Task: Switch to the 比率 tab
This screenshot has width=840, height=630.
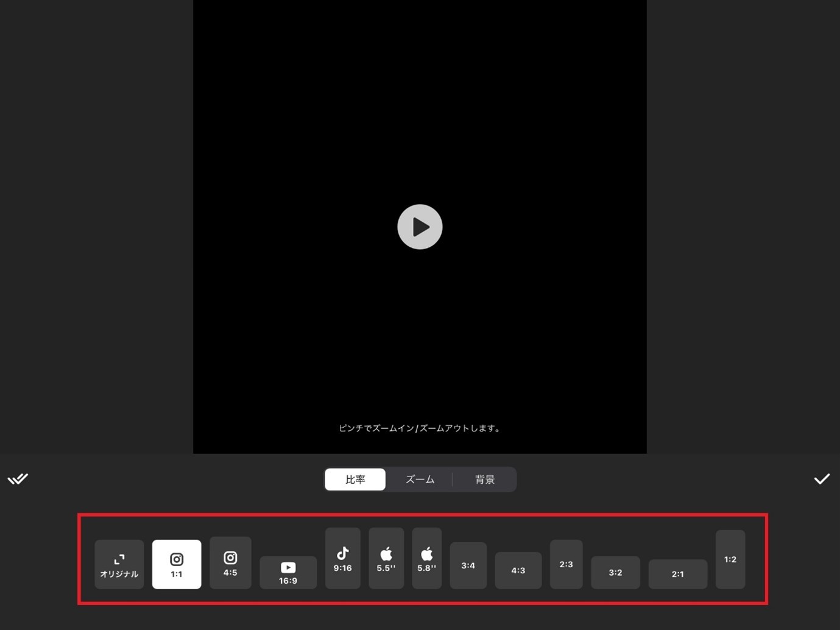Action: point(355,480)
